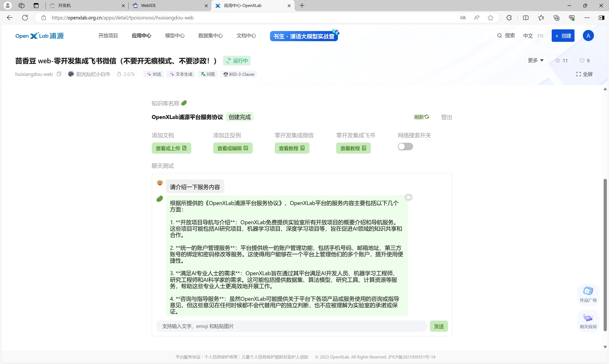The width and height of the screenshot is (609, 364).
Task: Open 作品广场 floating icon
Action: tap(588, 295)
